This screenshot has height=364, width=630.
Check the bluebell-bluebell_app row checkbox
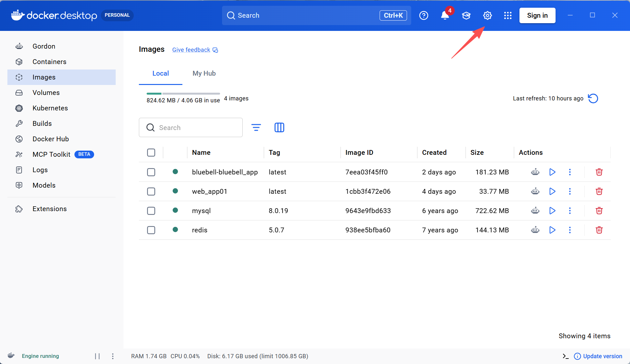click(x=151, y=172)
